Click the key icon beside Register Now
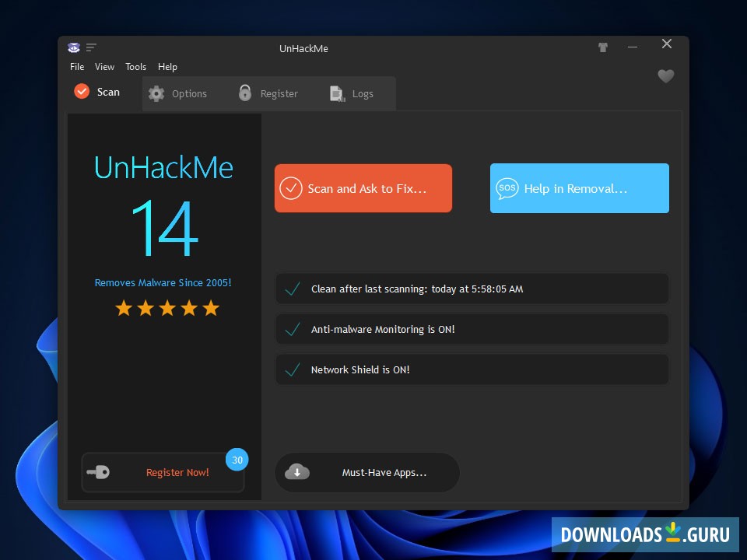Image resolution: width=747 pixels, height=560 pixels. pyautogui.click(x=98, y=472)
